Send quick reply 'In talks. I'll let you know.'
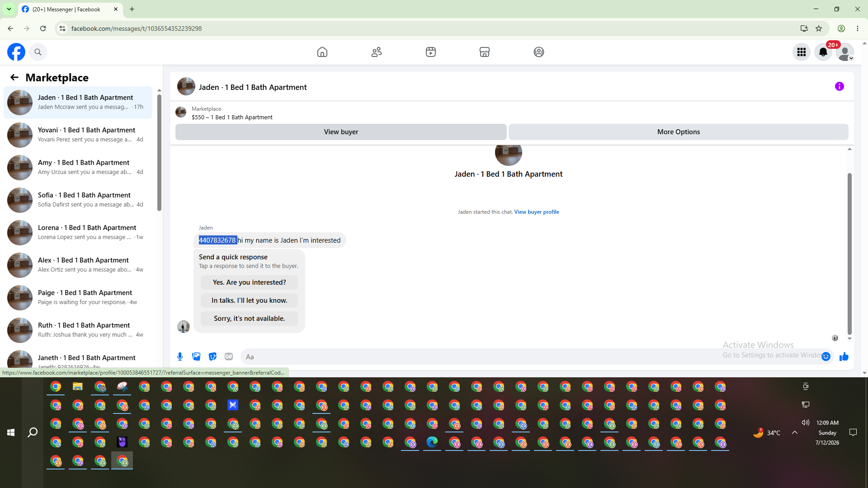 [x=249, y=300]
